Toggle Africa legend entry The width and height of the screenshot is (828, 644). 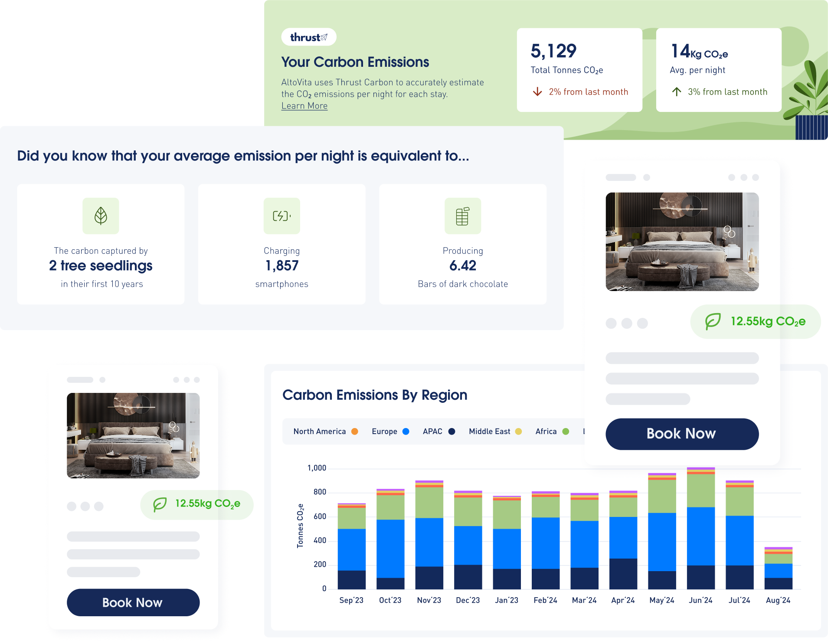pyautogui.click(x=546, y=432)
